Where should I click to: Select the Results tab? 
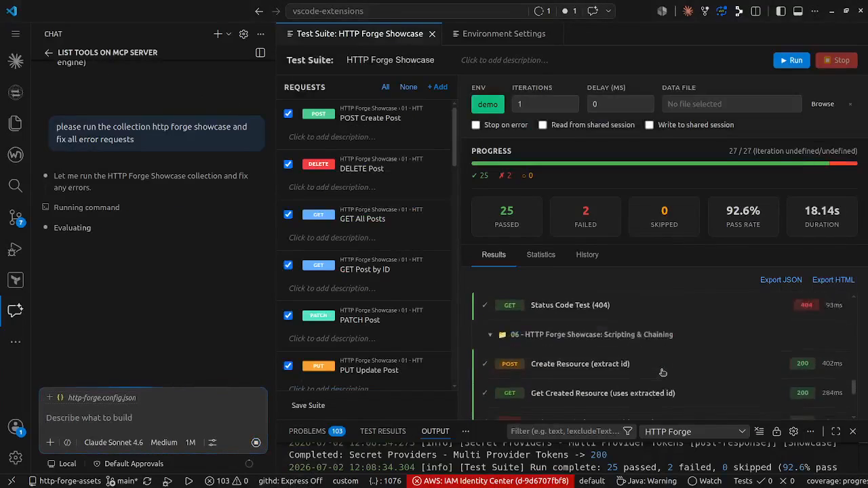pyautogui.click(x=494, y=255)
